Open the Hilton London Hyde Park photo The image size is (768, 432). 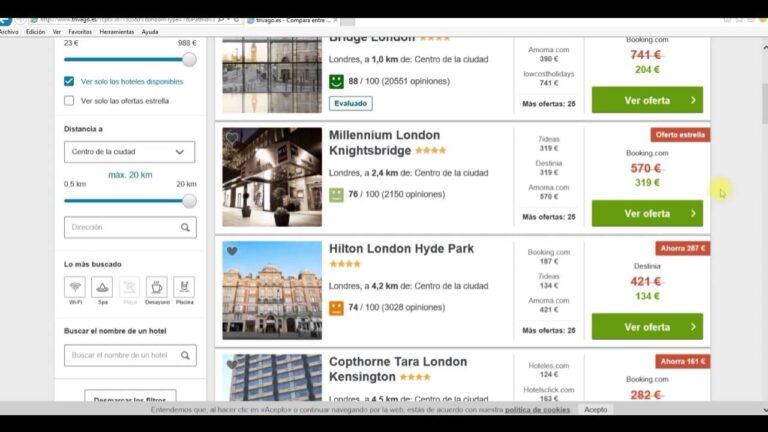click(272, 290)
